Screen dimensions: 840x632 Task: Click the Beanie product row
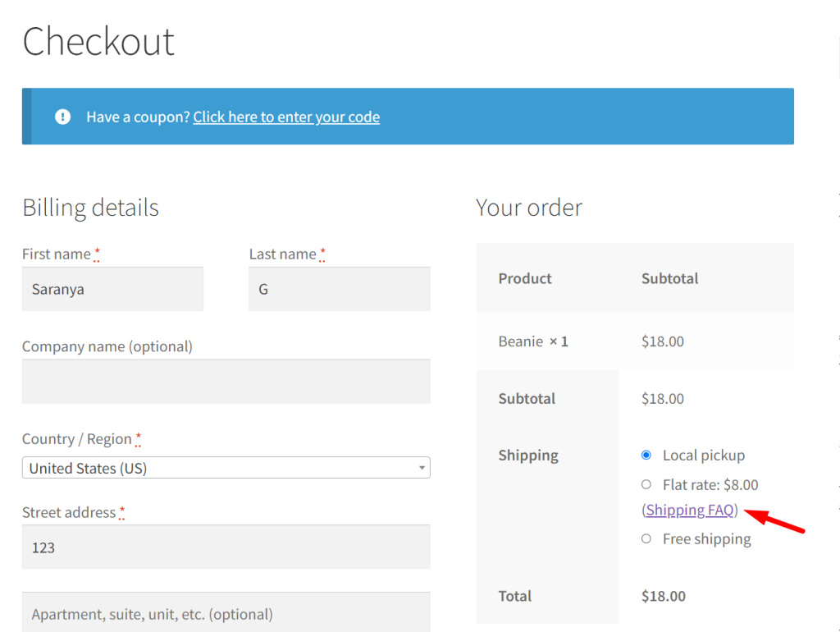(635, 341)
